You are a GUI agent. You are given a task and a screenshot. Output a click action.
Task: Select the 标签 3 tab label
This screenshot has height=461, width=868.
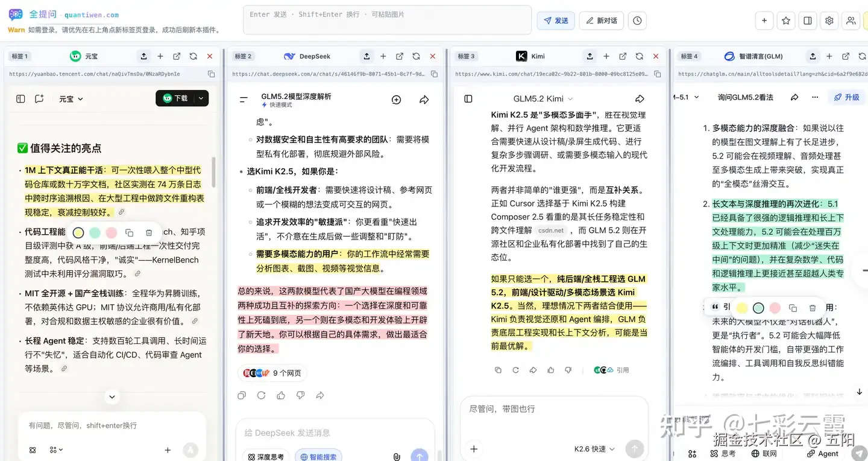pos(466,56)
